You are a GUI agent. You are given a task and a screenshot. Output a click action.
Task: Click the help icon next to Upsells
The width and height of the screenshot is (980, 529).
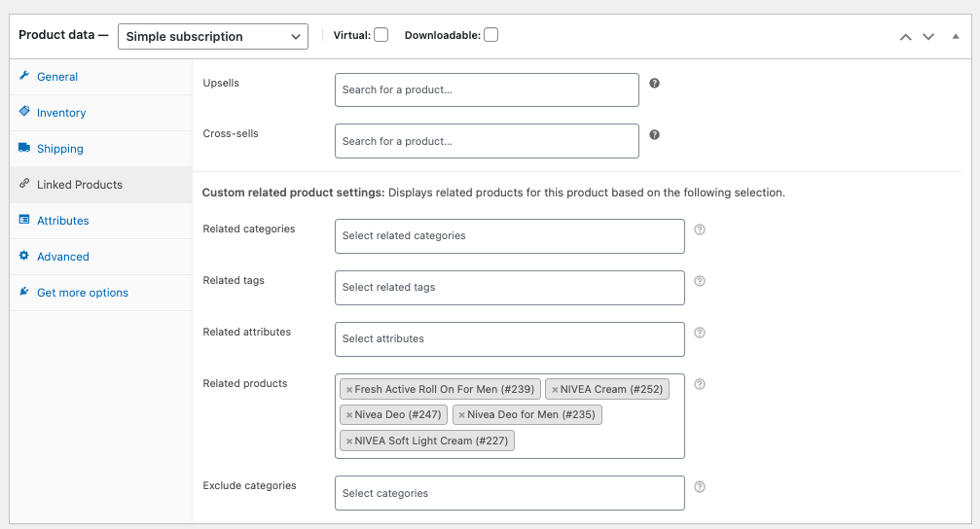click(654, 84)
